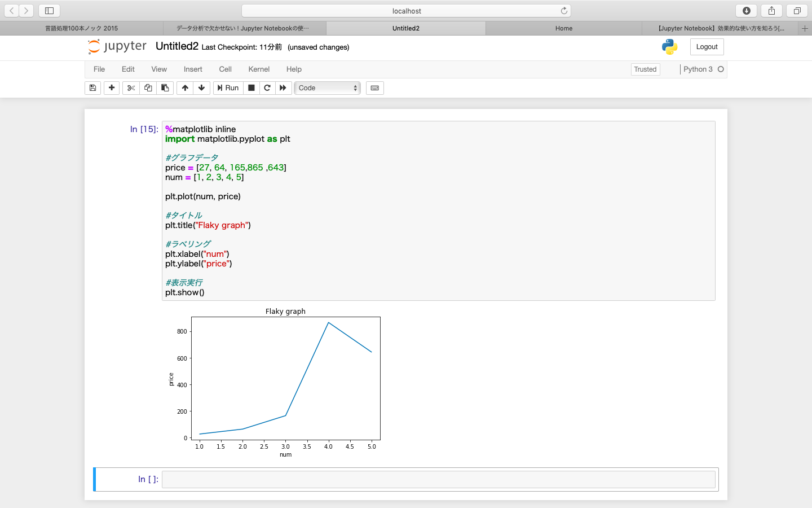Click inside the empty code cell
Image resolution: width=812 pixels, height=508 pixels.
(x=439, y=479)
